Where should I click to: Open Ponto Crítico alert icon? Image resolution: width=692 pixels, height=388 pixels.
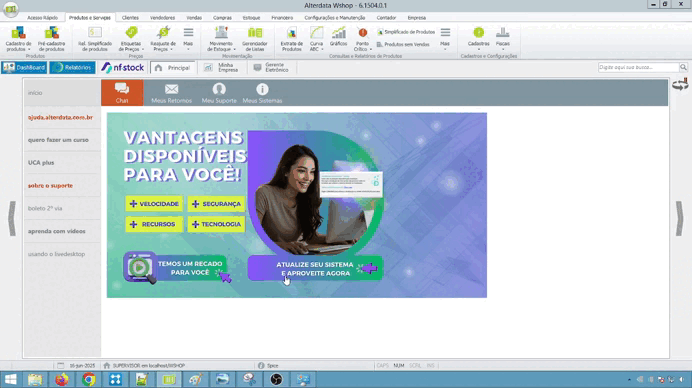[x=362, y=33]
